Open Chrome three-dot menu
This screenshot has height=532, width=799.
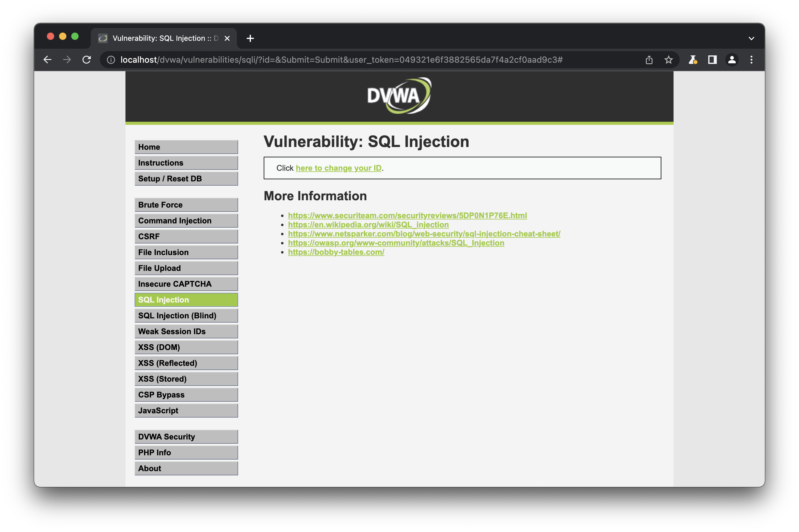tap(751, 60)
